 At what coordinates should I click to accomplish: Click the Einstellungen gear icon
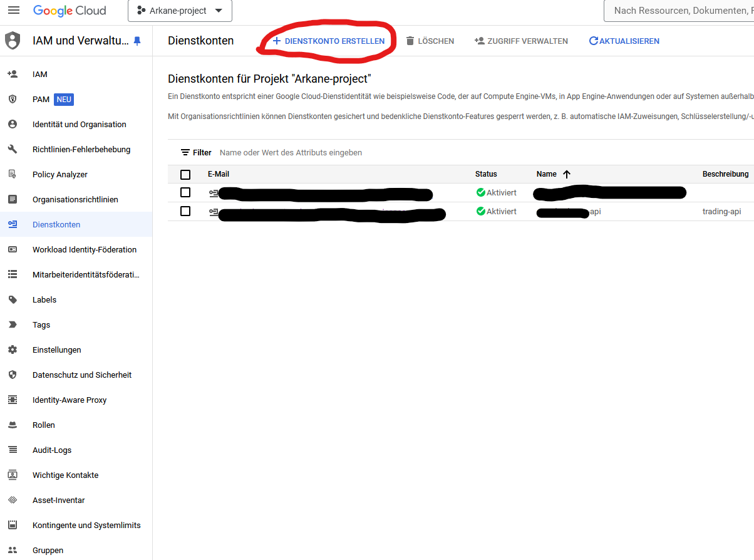[13, 350]
